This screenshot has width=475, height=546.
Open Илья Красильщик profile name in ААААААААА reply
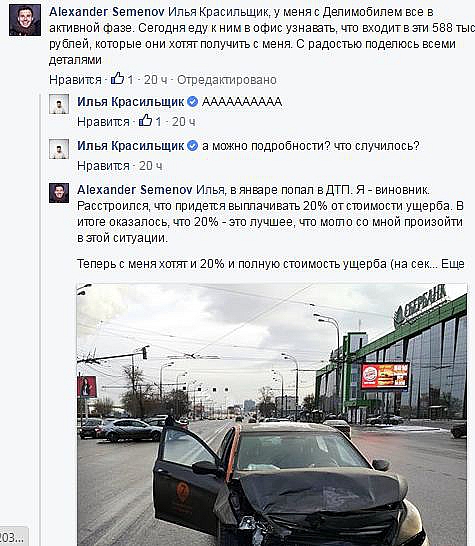pos(131,102)
